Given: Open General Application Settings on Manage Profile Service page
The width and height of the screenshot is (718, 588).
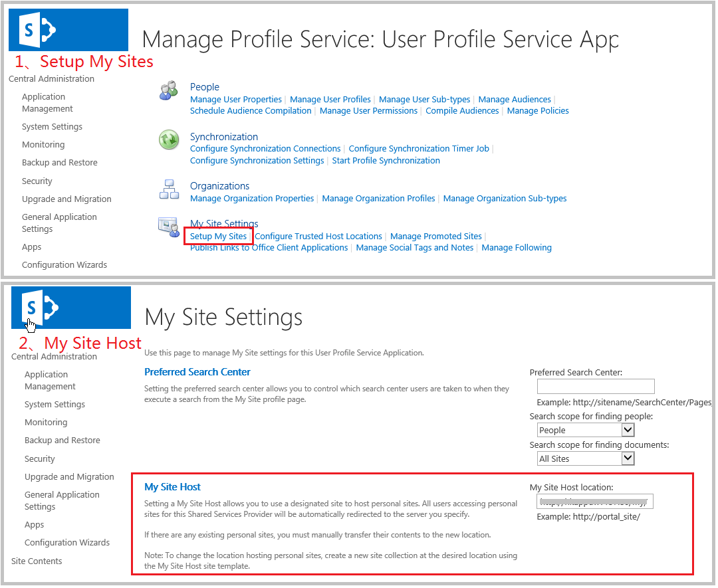Looking at the screenshot, I should [x=60, y=223].
